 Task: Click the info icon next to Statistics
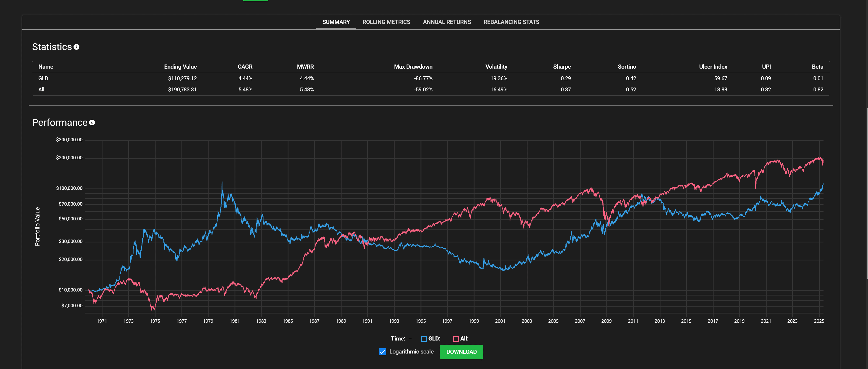(x=76, y=47)
